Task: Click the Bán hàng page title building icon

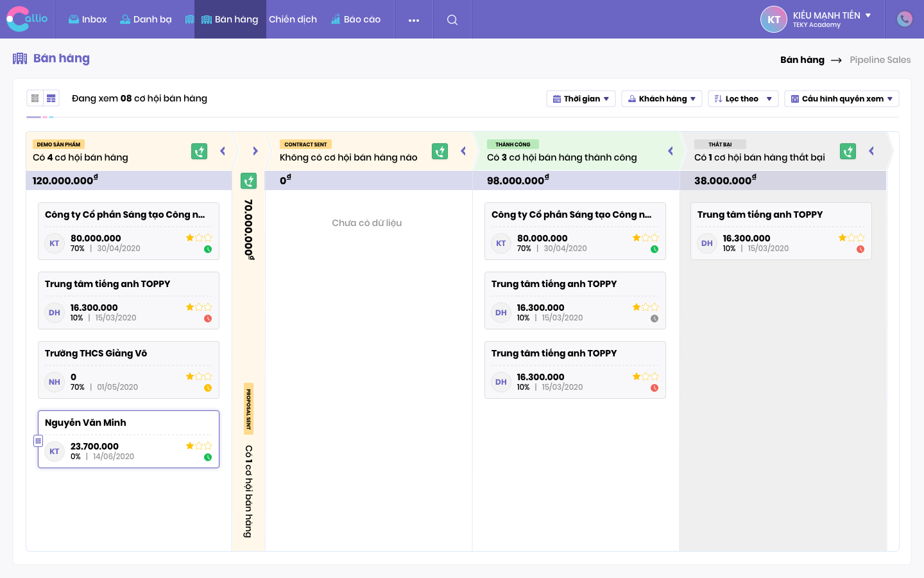Action: [x=20, y=58]
